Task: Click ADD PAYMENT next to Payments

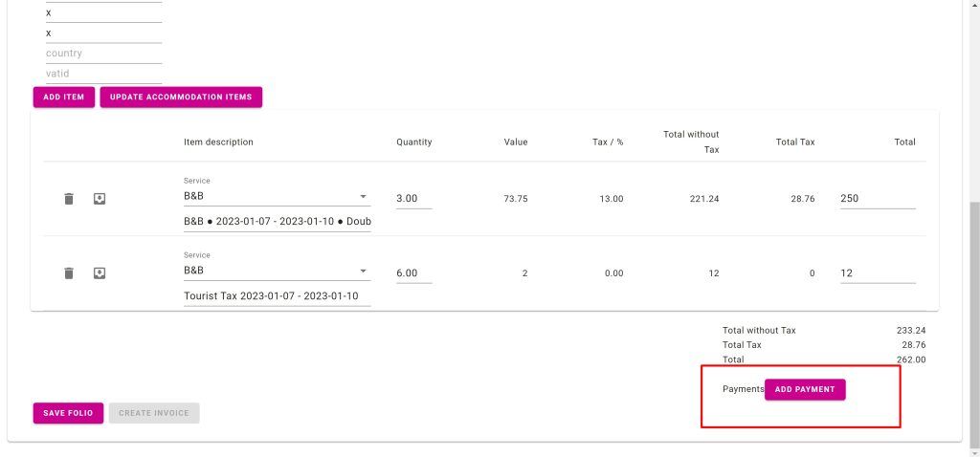Action: (x=805, y=390)
